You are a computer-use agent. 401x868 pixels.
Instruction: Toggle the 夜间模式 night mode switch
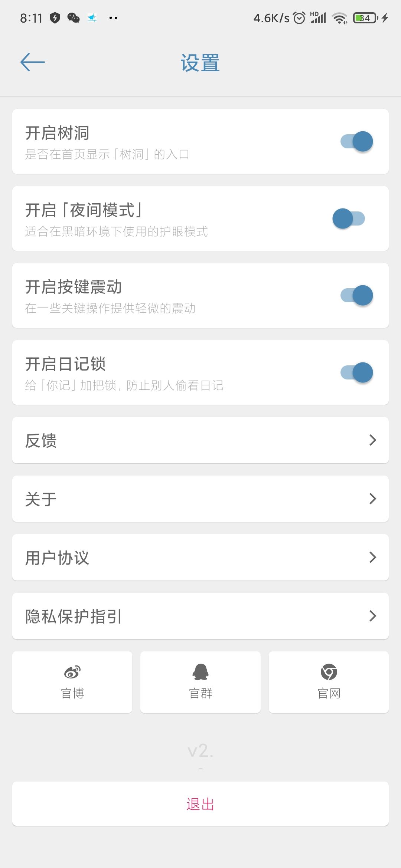click(x=349, y=218)
